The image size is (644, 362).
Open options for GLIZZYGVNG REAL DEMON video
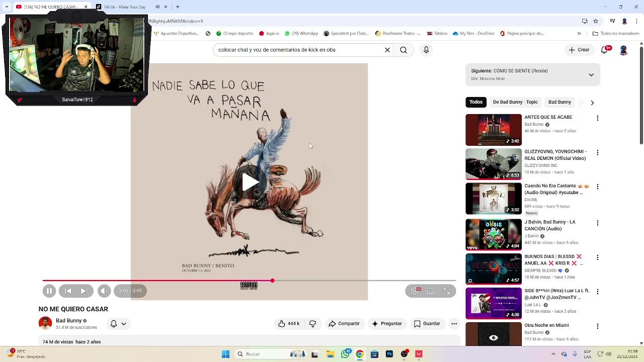[x=598, y=152]
